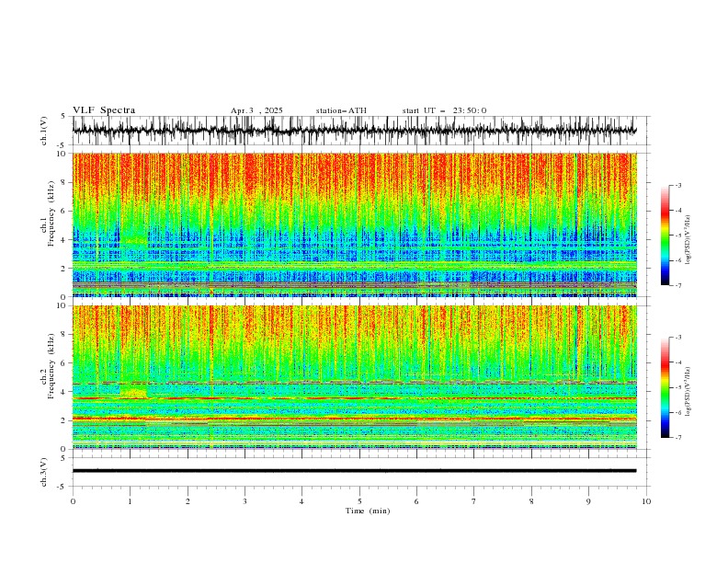
Task: Click the ch.1 PSD color scale bar
Action: (665, 236)
